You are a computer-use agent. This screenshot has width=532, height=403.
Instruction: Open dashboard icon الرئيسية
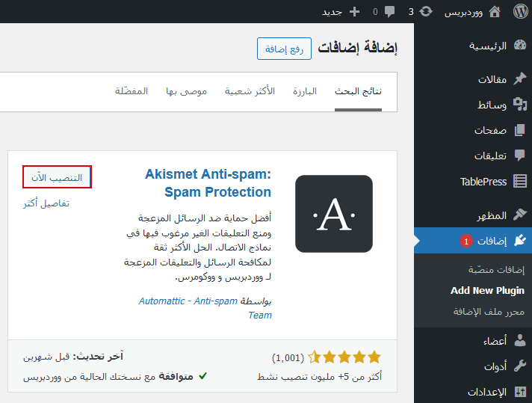520,45
